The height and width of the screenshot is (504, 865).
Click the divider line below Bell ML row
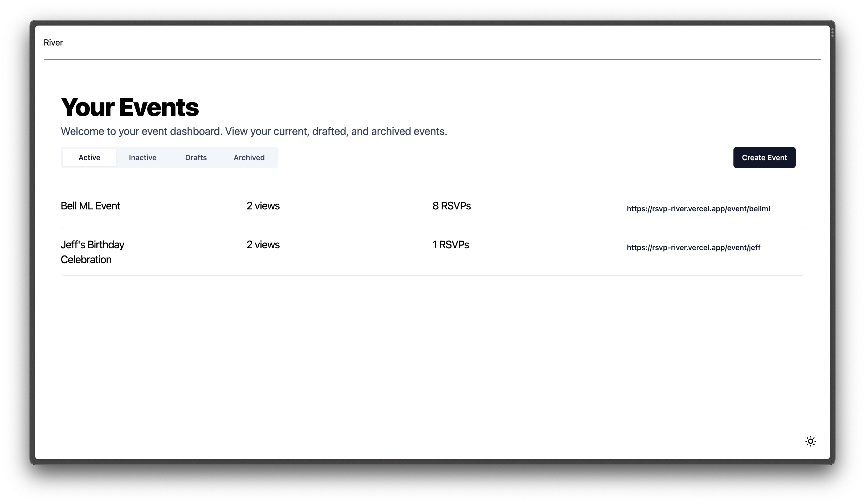click(432, 228)
